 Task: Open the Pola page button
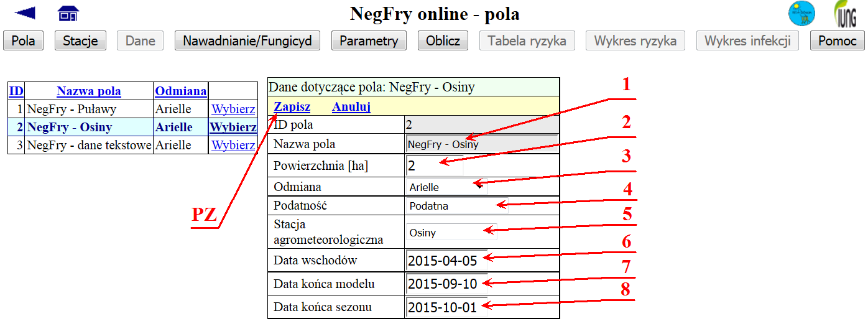(24, 41)
